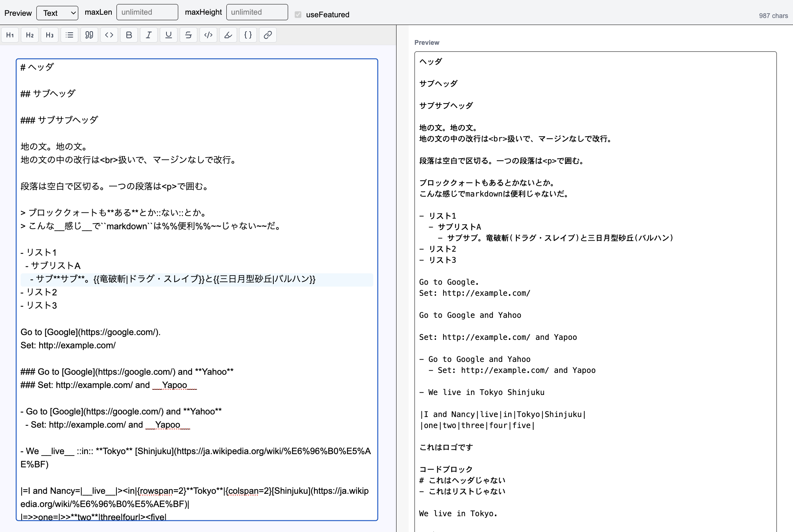This screenshot has height=532, width=793.
Task: Click inside the markdown editor on '# ヘッダ'
Action: (x=37, y=67)
